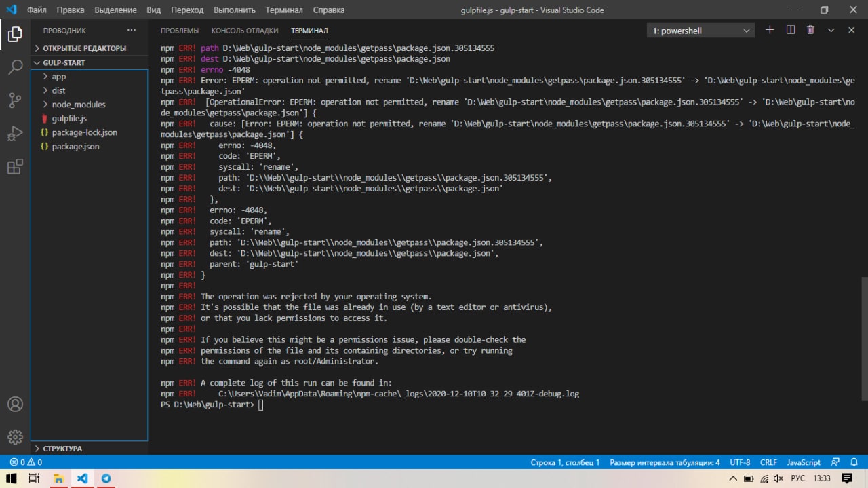Image resolution: width=868 pixels, height=488 pixels.
Task: Change CRLF end of line sequence
Action: 768,462
